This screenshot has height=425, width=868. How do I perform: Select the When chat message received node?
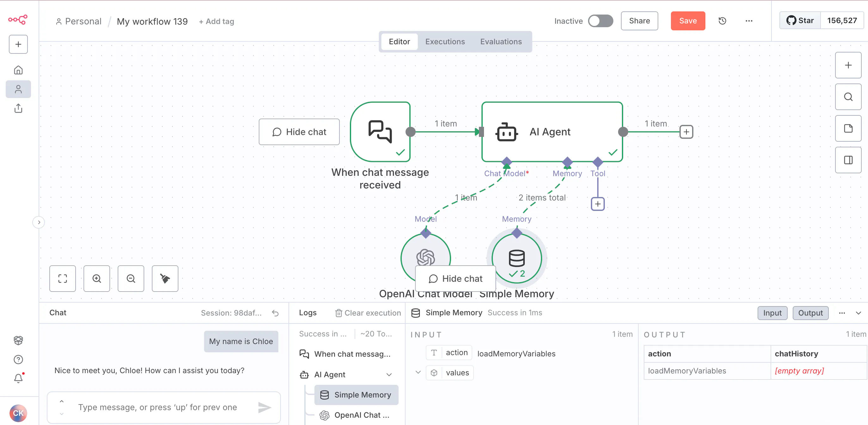380,132
